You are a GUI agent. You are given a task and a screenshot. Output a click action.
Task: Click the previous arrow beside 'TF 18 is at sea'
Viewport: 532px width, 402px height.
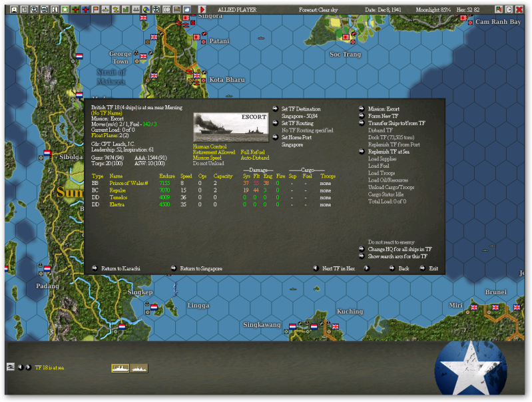tap(21, 367)
